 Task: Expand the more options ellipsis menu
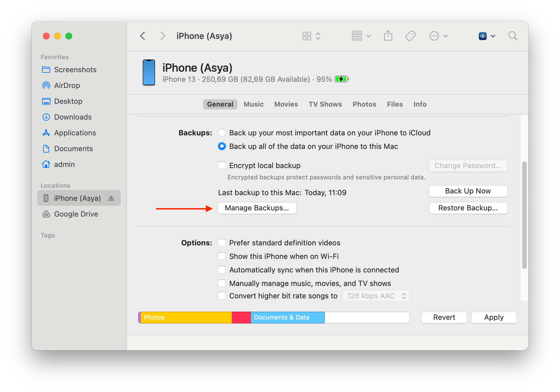pyautogui.click(x=434, y=36)
